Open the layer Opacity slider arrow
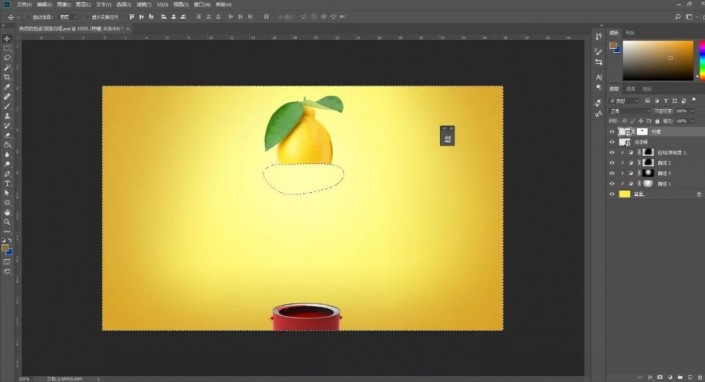705x382 pixels. [x=692, y=111]
